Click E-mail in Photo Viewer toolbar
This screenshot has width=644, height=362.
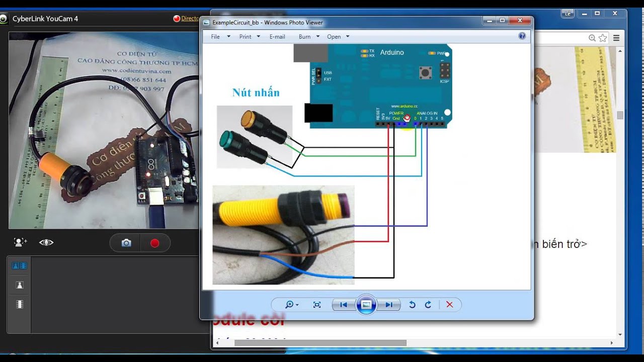click(x=277, y=37)
